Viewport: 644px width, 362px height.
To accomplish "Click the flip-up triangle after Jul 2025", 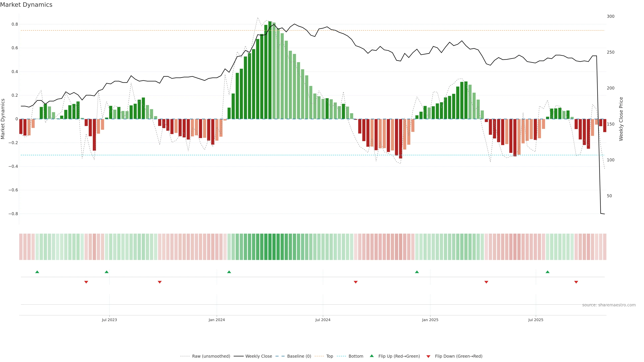I will tap(548, 272).
